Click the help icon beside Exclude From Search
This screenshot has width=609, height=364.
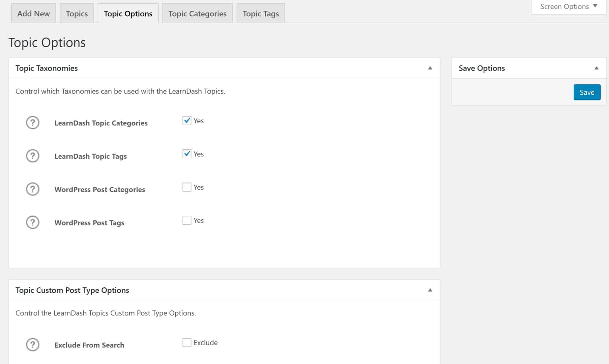(33, 345)
